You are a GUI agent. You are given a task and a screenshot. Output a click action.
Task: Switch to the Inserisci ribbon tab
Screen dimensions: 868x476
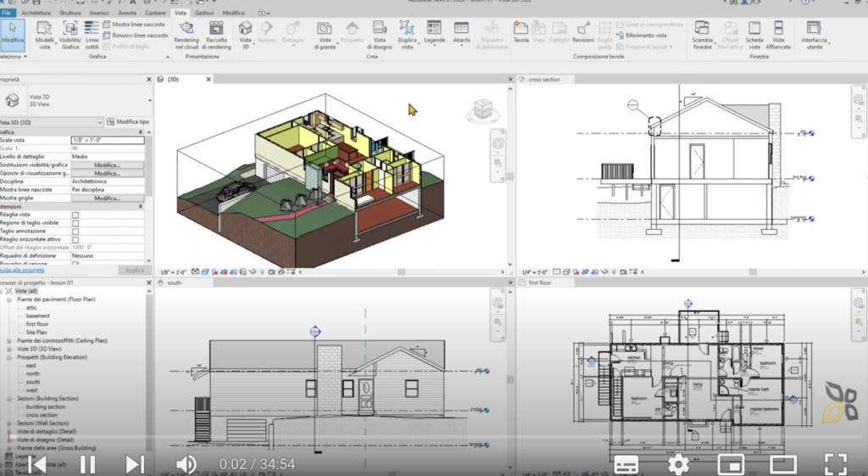point(99,12)
